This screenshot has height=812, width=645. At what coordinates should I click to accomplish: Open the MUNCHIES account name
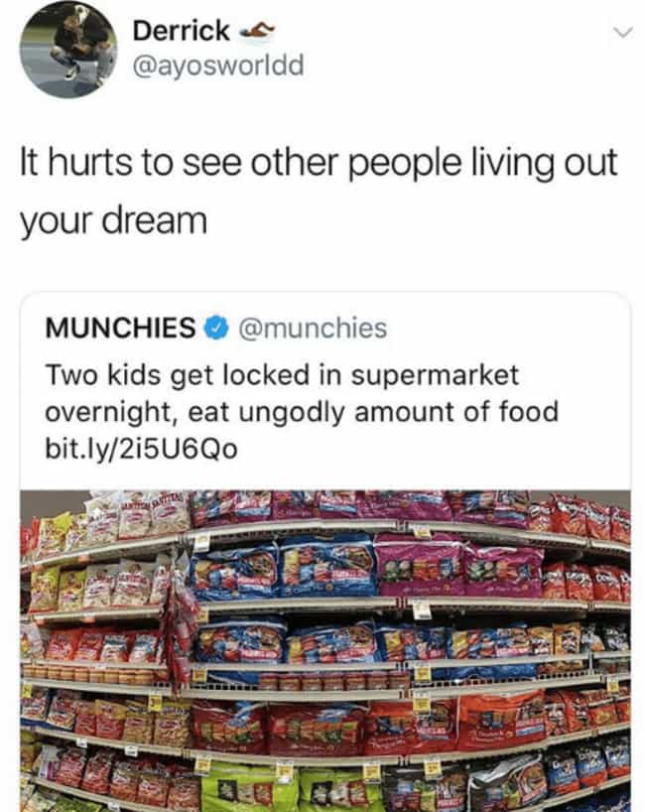click(x=121, y=328)
